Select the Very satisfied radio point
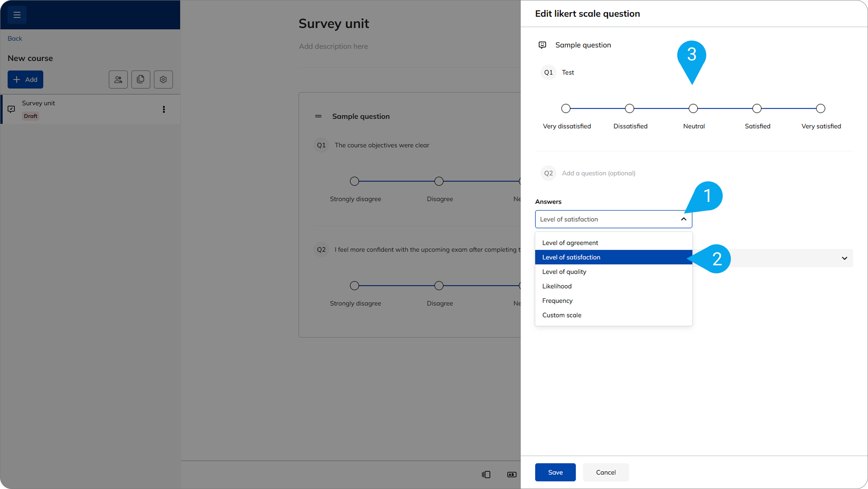This screenshot has width=868, height=489. pyautogui.click(x=820, y=109)
